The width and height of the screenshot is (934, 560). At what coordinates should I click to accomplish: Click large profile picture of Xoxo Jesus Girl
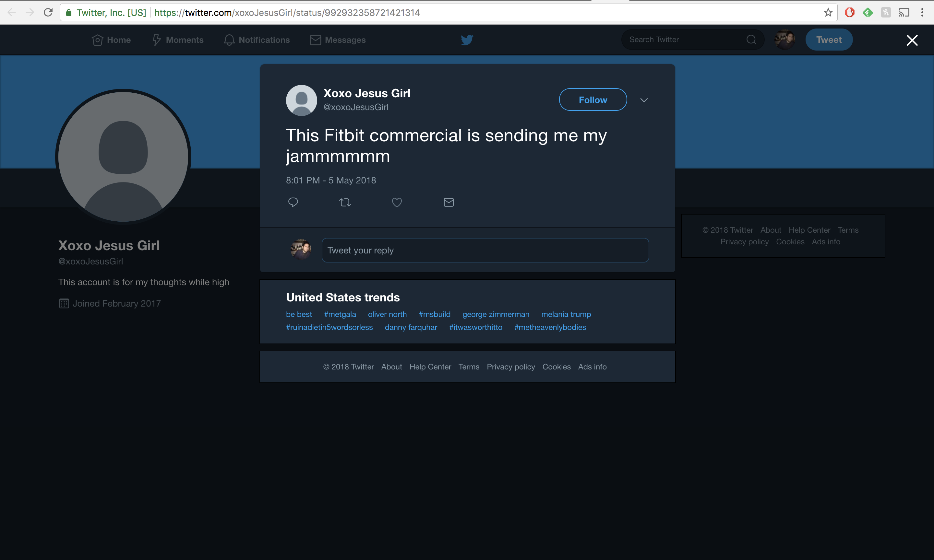tap(123, 157)
